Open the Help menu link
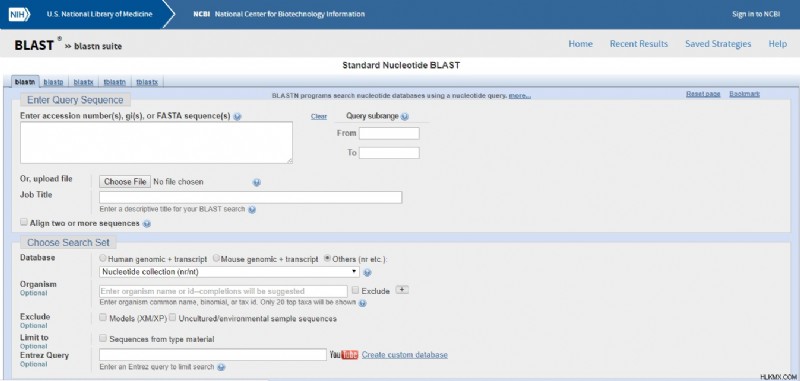Image resolution: width=800 pixels, height=381 pixels. pos(778,44)
